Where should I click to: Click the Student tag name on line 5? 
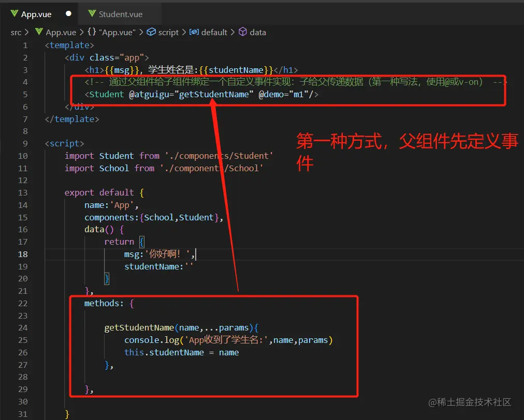[107, 95]
